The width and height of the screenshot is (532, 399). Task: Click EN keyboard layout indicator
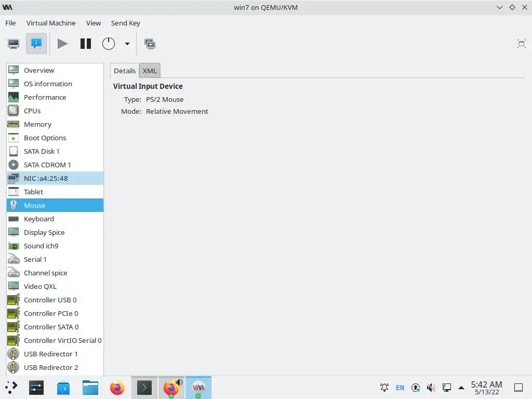click(400, 388)
